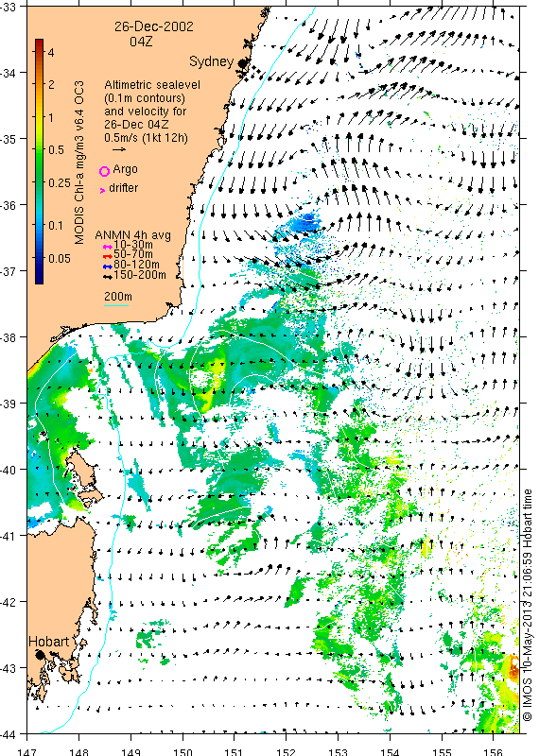Click the colorbar value '0.05'
This screenshot has height=756, width=539.
coord(60,259)
